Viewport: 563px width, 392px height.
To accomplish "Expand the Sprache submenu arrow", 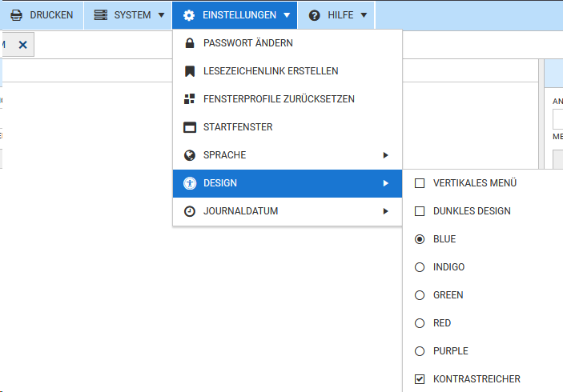I will (385, 155).
